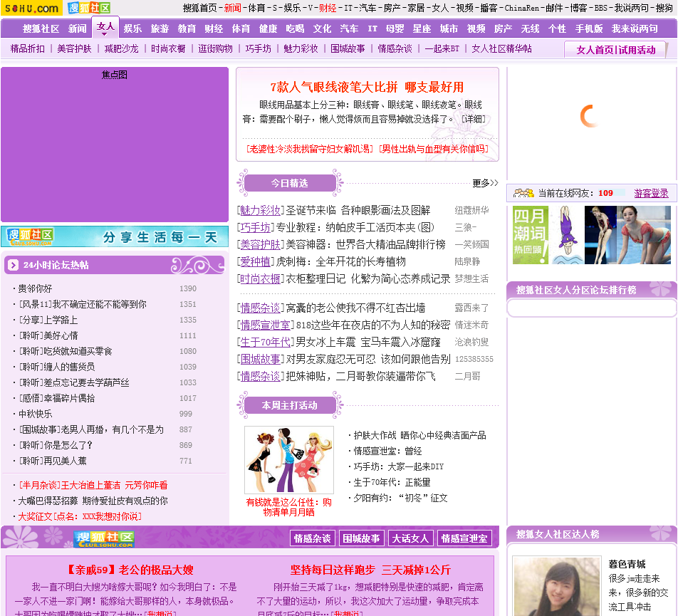Viewport: 678px width, 616px height.
Task: Open 老婆性冷淡我找留守妇女解饥渴 red link
Action: 310,149
